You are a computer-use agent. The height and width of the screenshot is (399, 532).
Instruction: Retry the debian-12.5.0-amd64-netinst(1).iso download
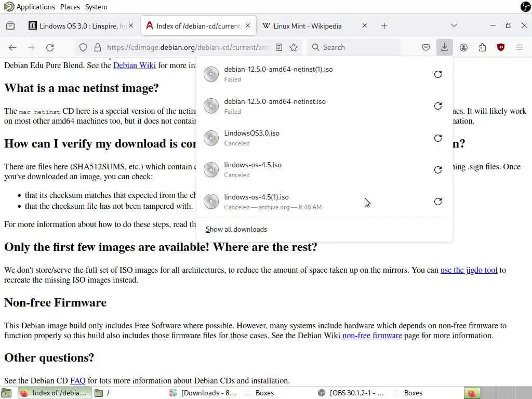437,74
